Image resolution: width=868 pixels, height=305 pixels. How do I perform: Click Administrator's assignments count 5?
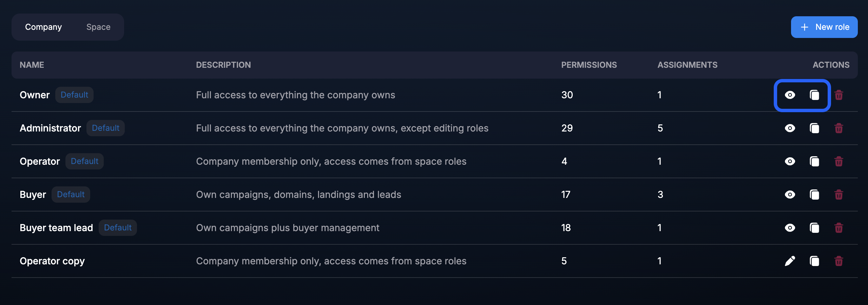pos(660,128)
